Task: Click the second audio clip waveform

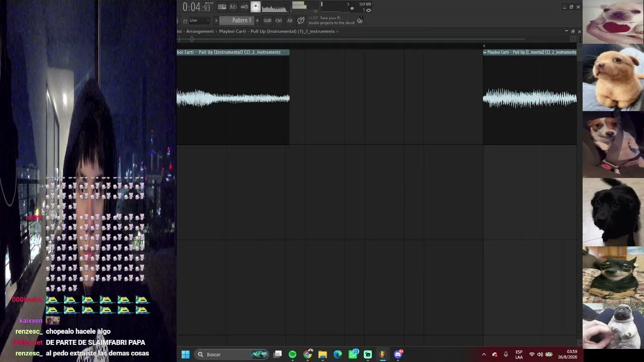Action: tap(530, 99)
